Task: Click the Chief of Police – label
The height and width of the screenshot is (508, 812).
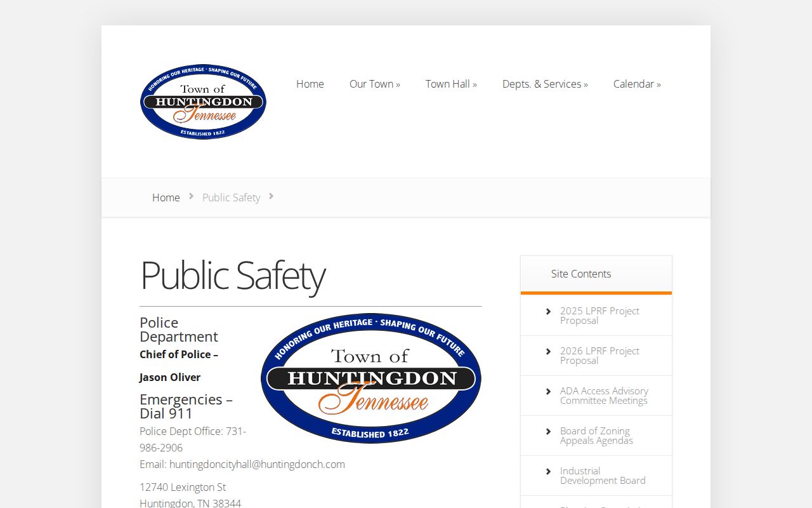Action: (179, 354)
